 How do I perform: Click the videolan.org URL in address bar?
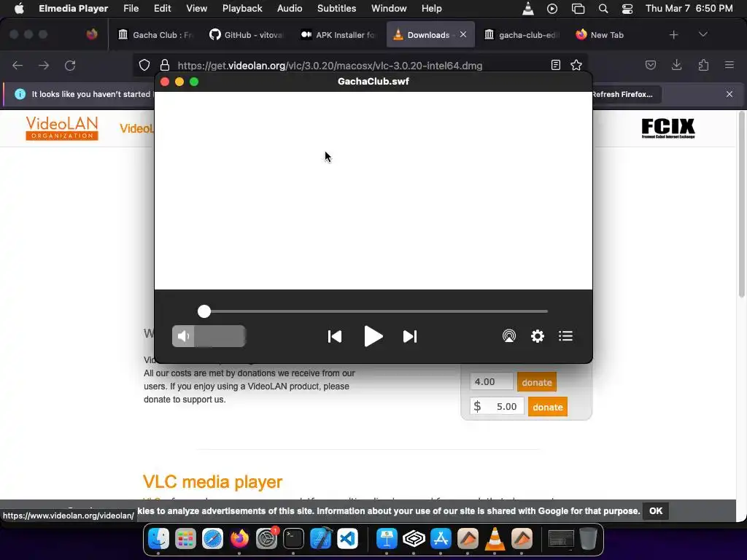pyautogui.click(x=330, y=66)
